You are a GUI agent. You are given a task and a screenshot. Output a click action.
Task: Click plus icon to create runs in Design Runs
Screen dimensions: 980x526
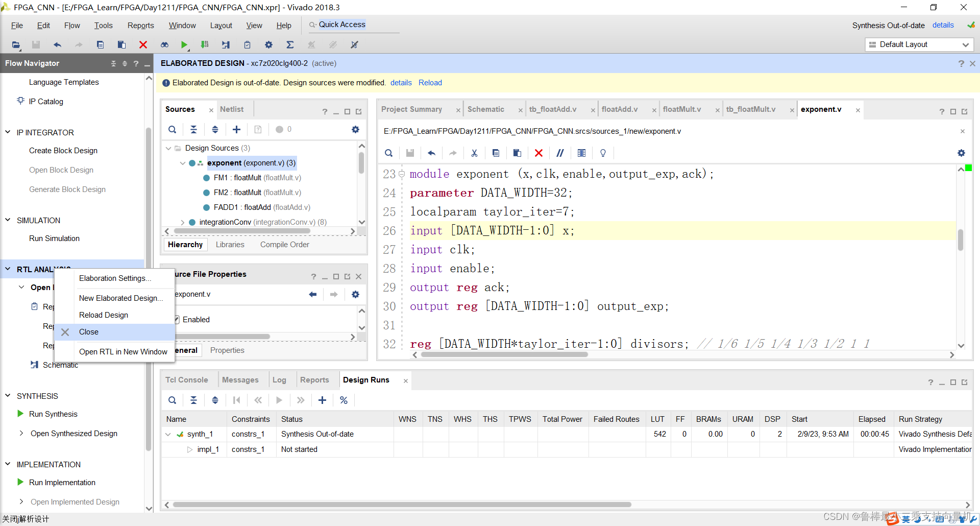[322, 400]
